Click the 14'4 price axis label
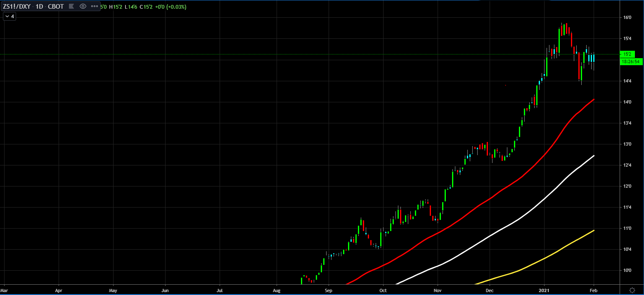Image resolution: width=644 pixels, height=295 pixels. tap(627, 81)
